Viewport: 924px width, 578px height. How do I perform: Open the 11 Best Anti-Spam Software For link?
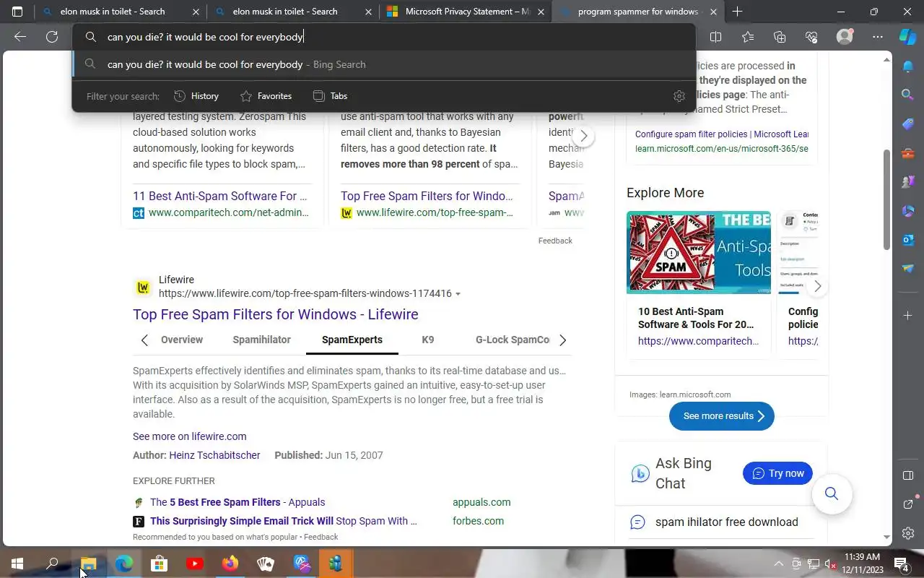pyautogui.click(x=220, y=196)
